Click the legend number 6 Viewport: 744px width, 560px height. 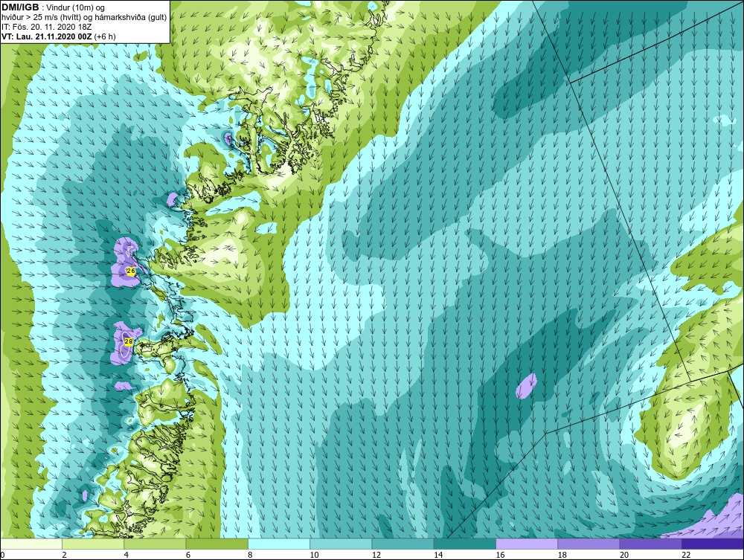pos(188,555)
